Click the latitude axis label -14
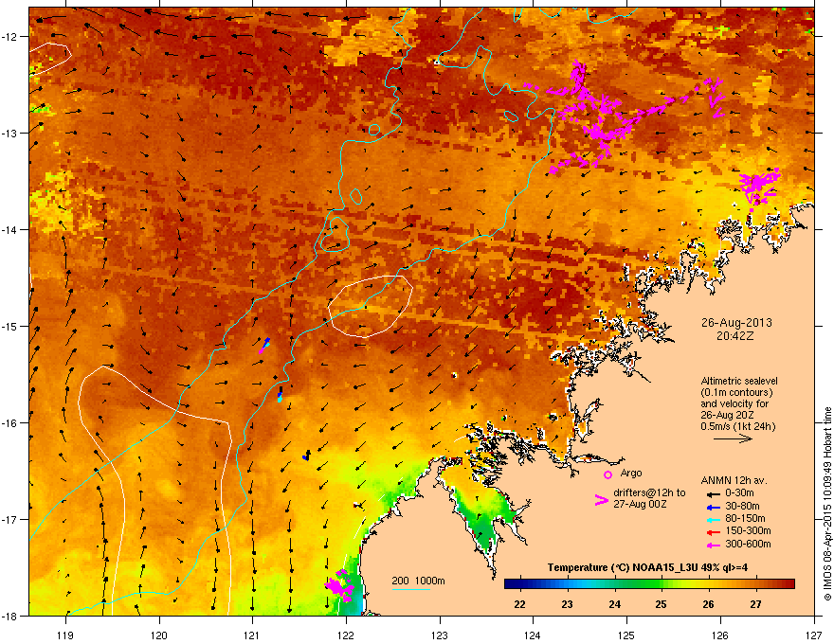Image resolution: width=834 pixels, height=644 pixels. pyautogui.click(x=9, y=230)
